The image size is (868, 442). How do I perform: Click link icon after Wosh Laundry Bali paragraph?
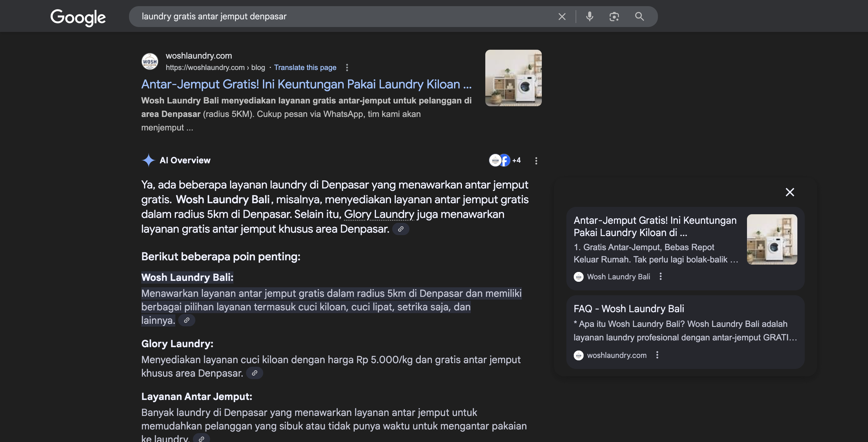point(186,320)
